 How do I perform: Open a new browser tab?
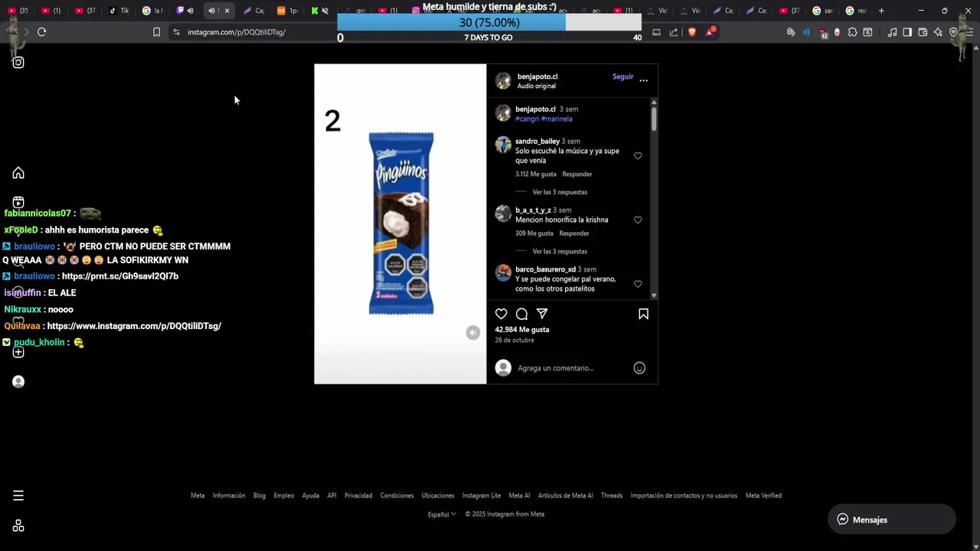point(881,11)
